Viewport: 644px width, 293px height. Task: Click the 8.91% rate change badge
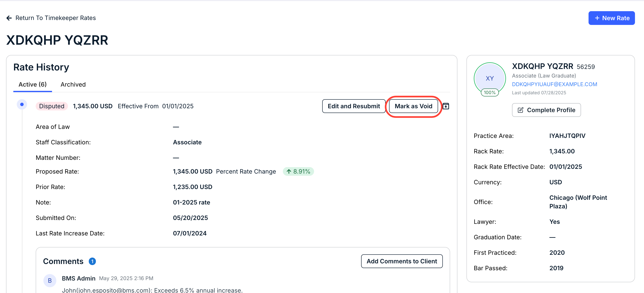[x=298, y=171]
